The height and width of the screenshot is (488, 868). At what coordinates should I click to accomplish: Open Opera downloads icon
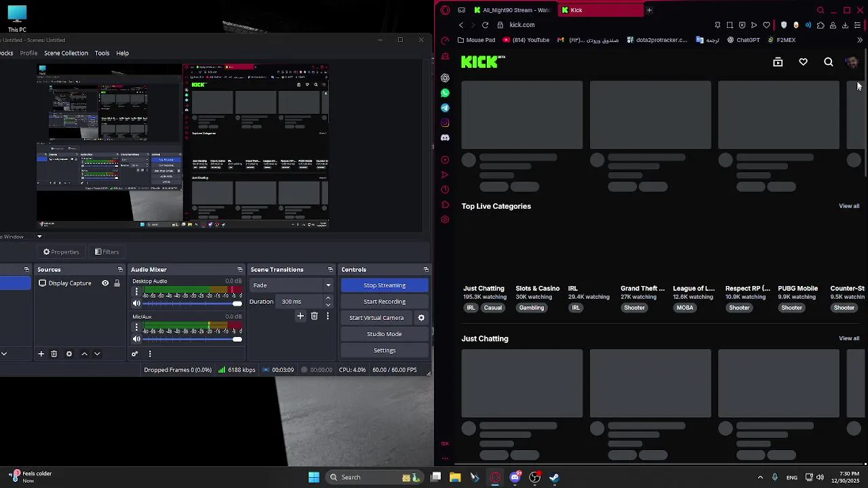click(845, 25)
